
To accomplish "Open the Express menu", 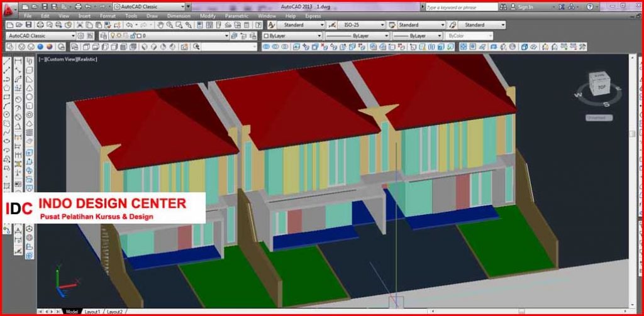I will coord(313,16).
